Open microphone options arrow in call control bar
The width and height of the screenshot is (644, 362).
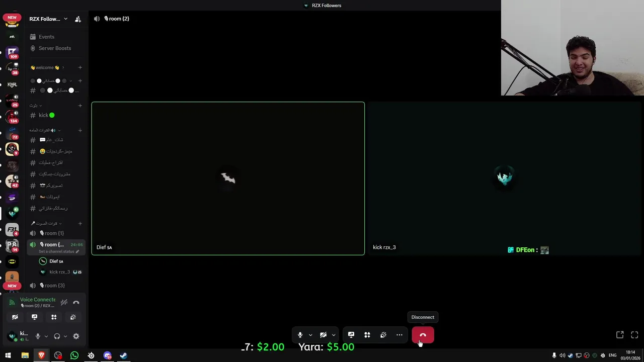310,335
